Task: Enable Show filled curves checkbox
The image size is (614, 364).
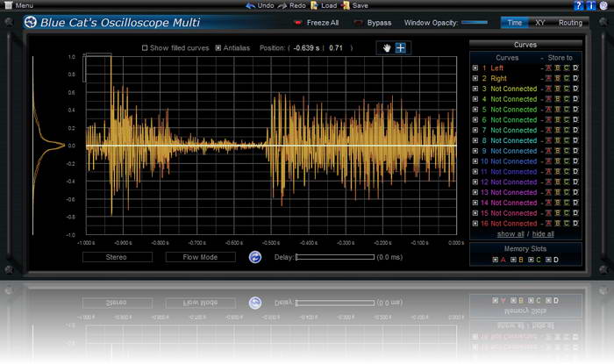Action: [x=146, y=48]
